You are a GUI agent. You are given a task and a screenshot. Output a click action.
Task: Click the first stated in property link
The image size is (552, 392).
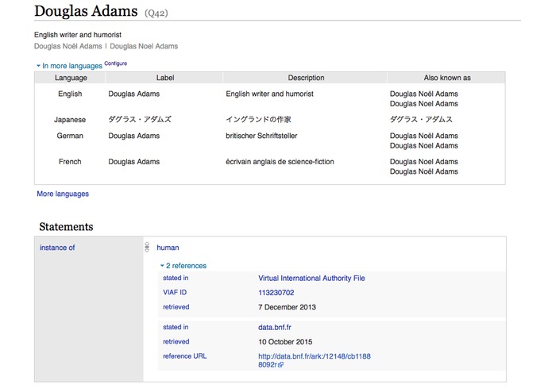(x=176, y=278)
